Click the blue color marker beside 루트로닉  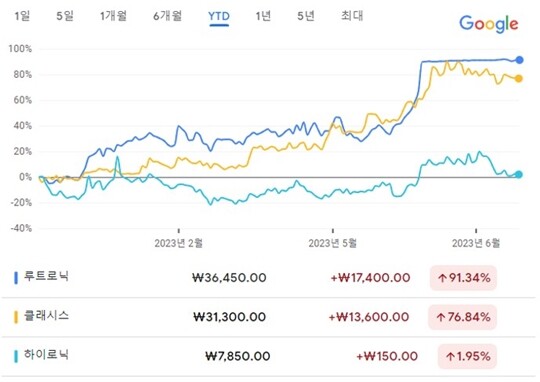coord(15,278)
